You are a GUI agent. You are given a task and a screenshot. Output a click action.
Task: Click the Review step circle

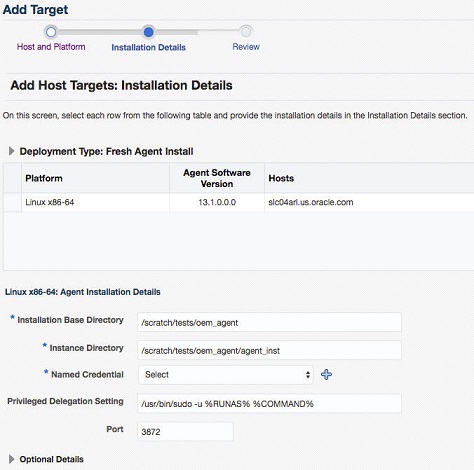click(x=246, y=32)
